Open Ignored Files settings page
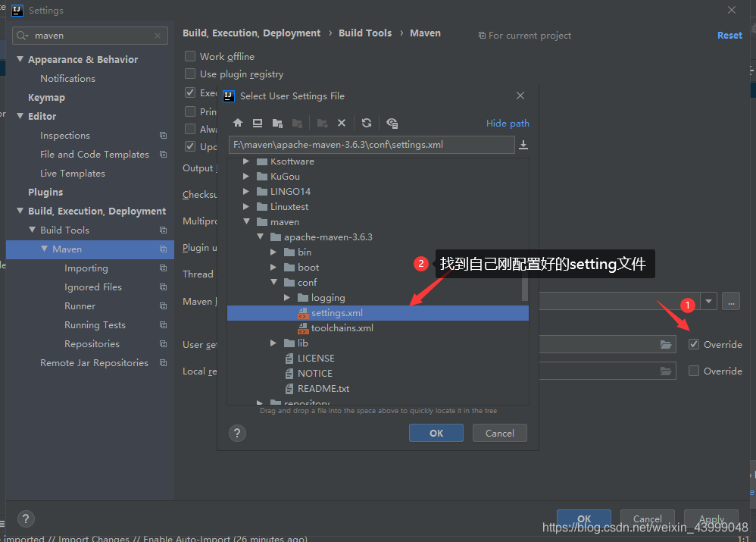This screenshot has height=542, width=756. click(93, 287)
